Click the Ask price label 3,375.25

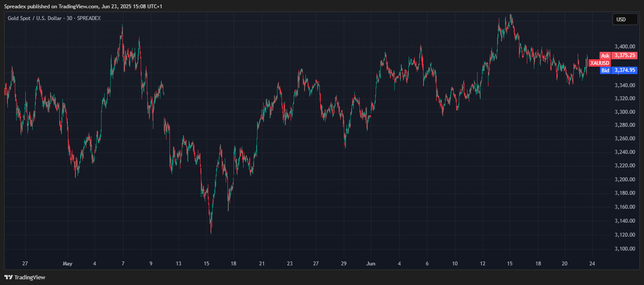[624, 55]
